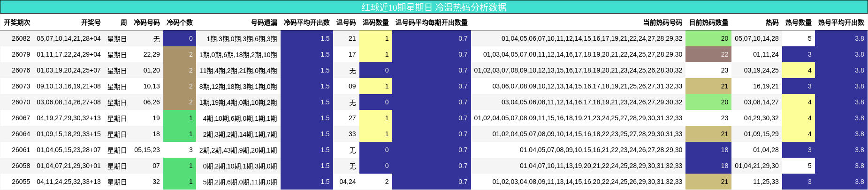
Task: Click hot code cell '16,19,21'
Action: coord(766,86)
